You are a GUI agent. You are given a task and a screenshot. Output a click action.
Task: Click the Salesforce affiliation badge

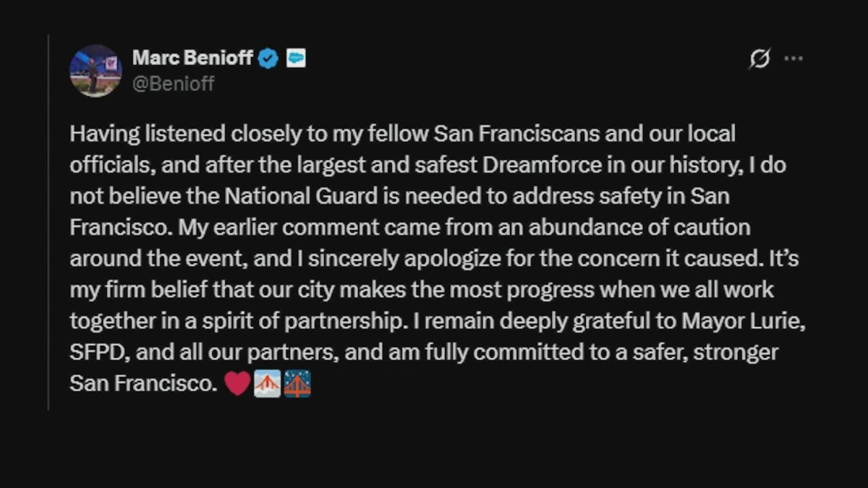pos(296,59)
